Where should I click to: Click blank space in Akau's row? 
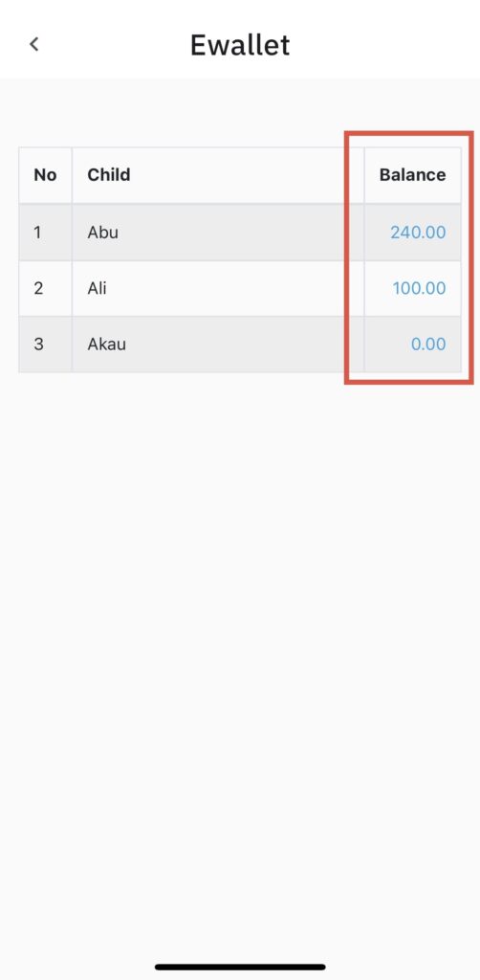(x=250, y=344)
